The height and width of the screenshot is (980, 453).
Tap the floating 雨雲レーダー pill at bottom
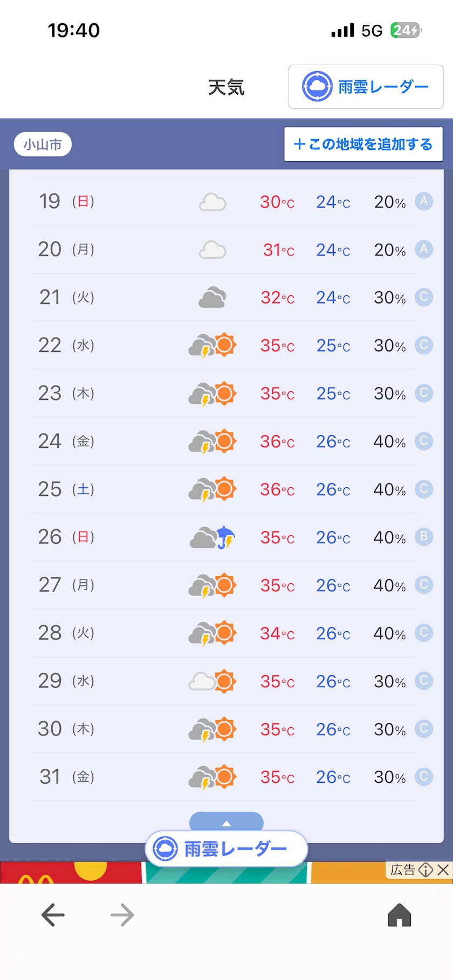tap(226, 848)
